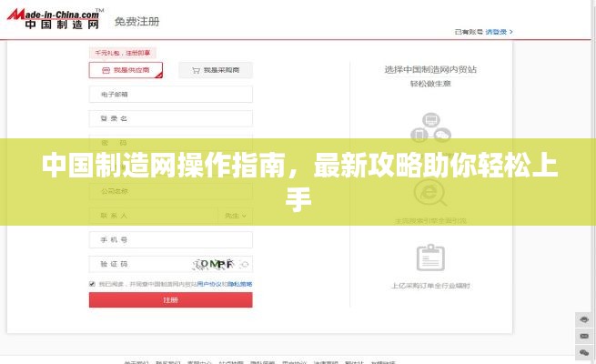Open the 先生 title dropdown
This screenshot has height=364, width=596.
tap(236, 216)
